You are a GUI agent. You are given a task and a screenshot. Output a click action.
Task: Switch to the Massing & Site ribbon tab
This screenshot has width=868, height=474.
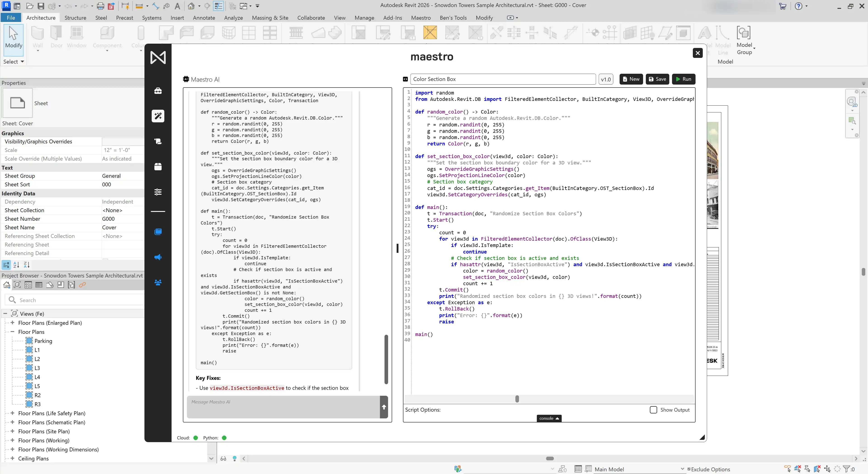(x=270, y=18)
